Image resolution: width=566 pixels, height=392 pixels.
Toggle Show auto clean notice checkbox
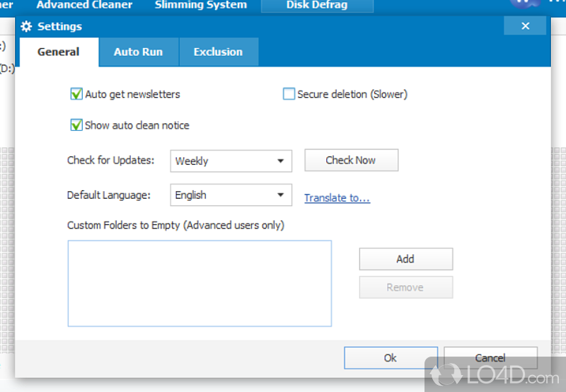[x=76, y=125]
